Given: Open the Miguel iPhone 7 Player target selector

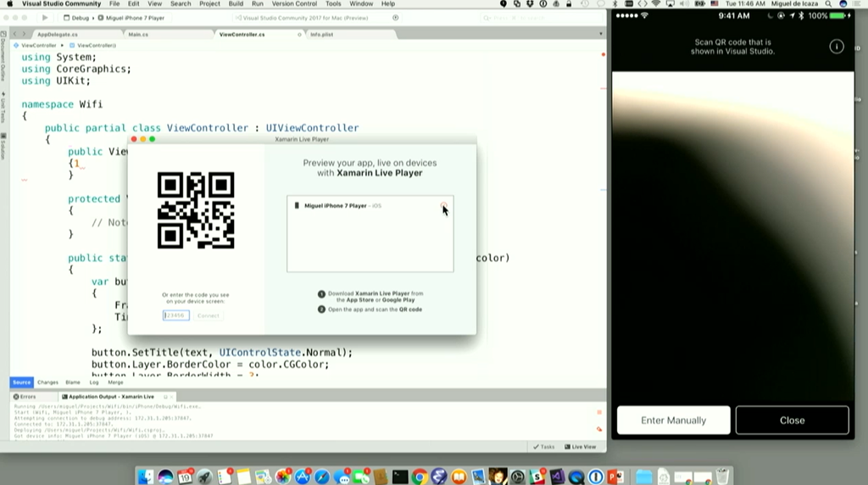Looking at the screenshot, I should [131, 18].
